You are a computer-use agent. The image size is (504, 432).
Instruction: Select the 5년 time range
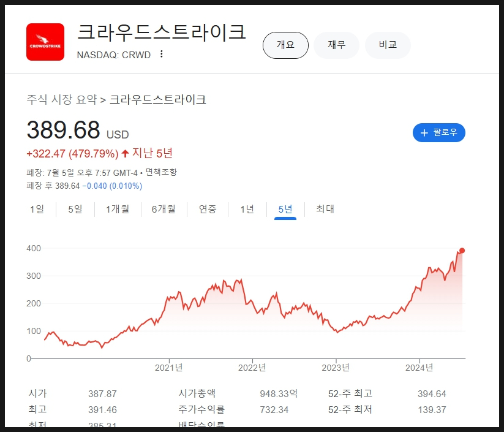click(285, 209)
